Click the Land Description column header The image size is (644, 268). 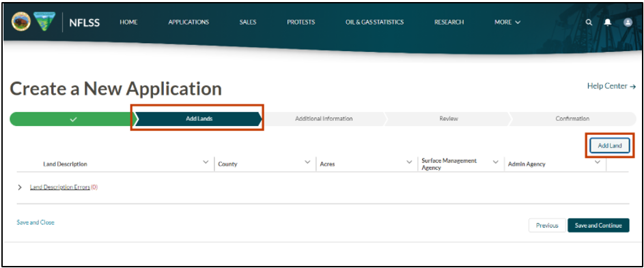click(x=66, y=164)
